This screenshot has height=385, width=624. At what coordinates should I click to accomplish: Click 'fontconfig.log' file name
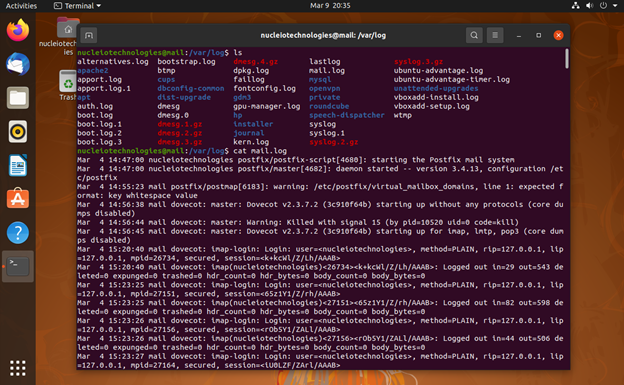click(264, 88)
